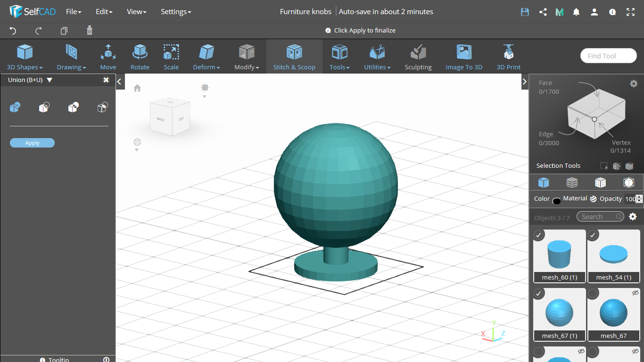
Task: Open the MyMiniFactory M icon
Action: tap(560, 12)
